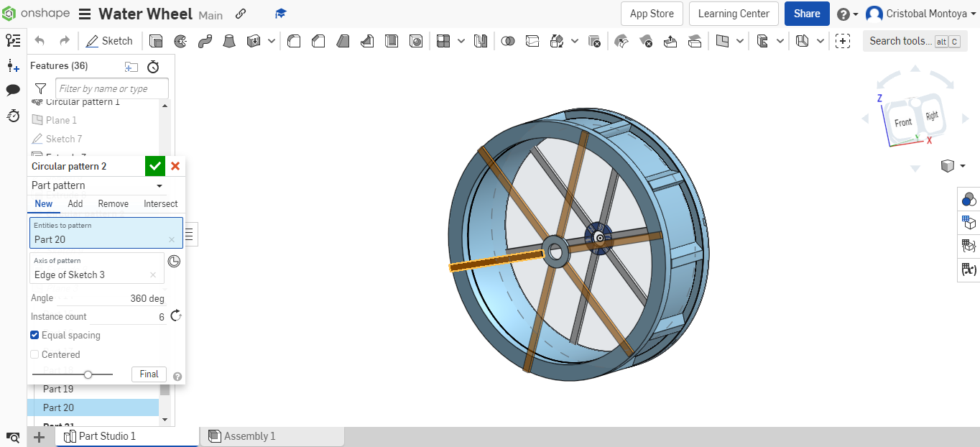Enable the Centered checkbox
Screen dimensions: 980x447
coord(34,354)
